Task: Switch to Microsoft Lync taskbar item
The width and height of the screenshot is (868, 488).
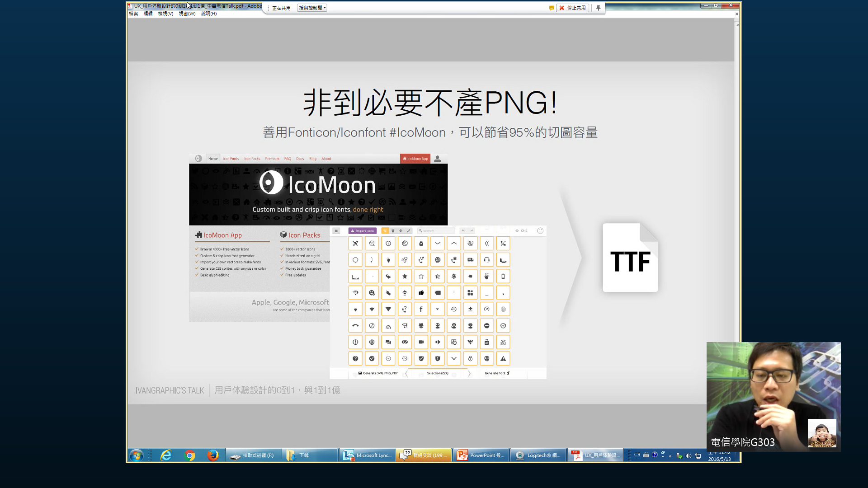Action: point(367,455)
